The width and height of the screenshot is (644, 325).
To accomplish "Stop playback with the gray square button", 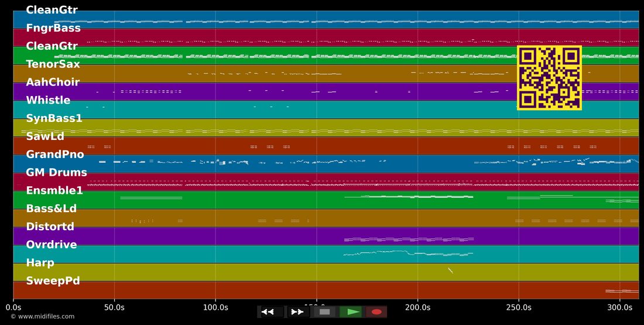I will tap(324, 312).
